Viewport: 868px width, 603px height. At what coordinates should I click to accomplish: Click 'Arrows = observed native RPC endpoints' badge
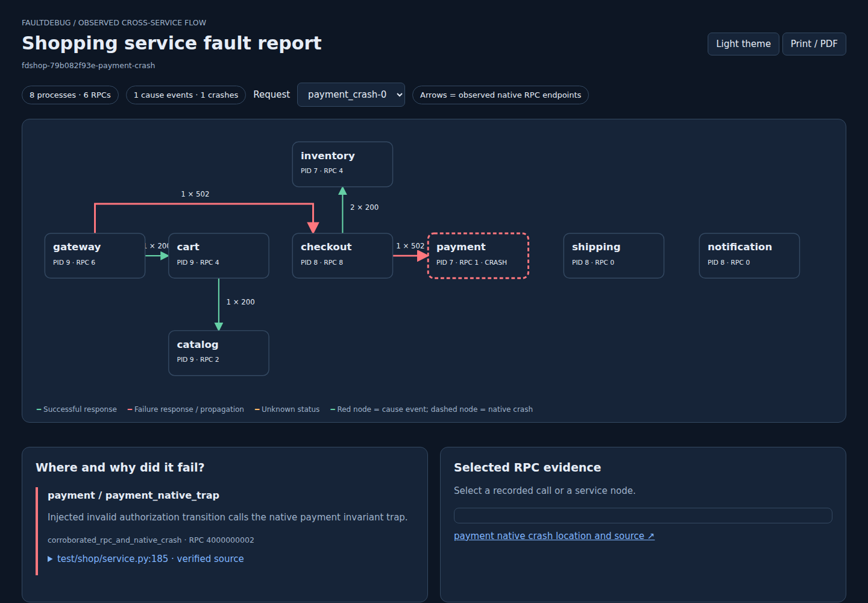tap(500, 95)
